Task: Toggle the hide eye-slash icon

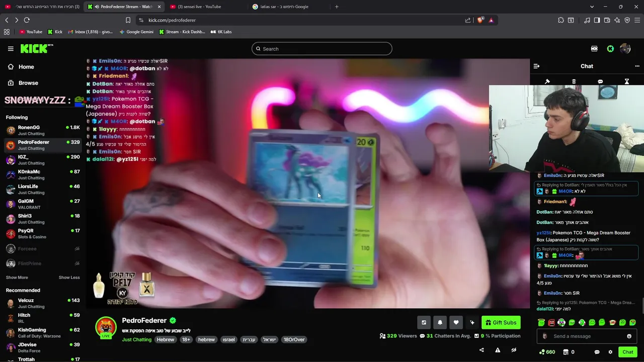Action: pos(514,350)
